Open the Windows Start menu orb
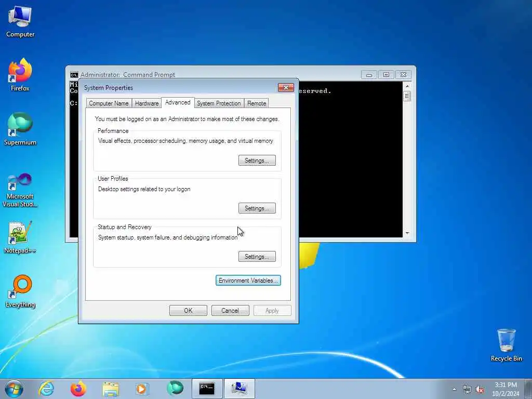Screen dimensions: 532x399 click(14, 389)
